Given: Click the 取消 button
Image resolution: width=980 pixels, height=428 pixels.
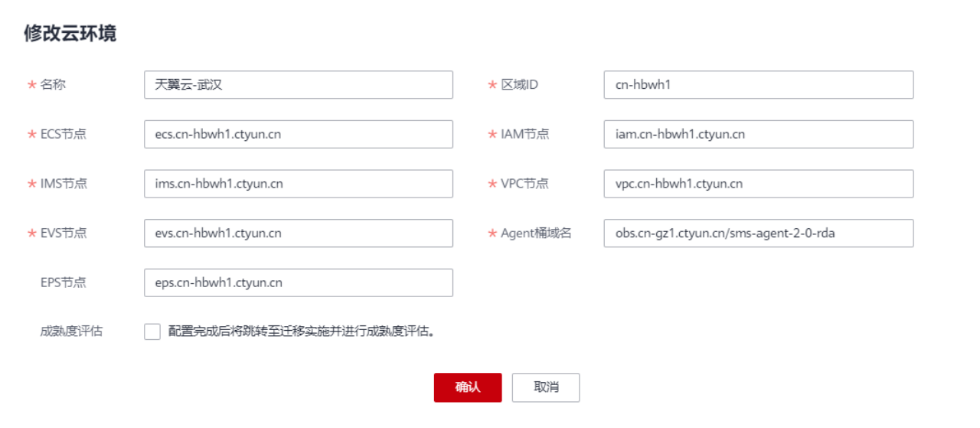Looking at the screenshot, I should [545, 387].
